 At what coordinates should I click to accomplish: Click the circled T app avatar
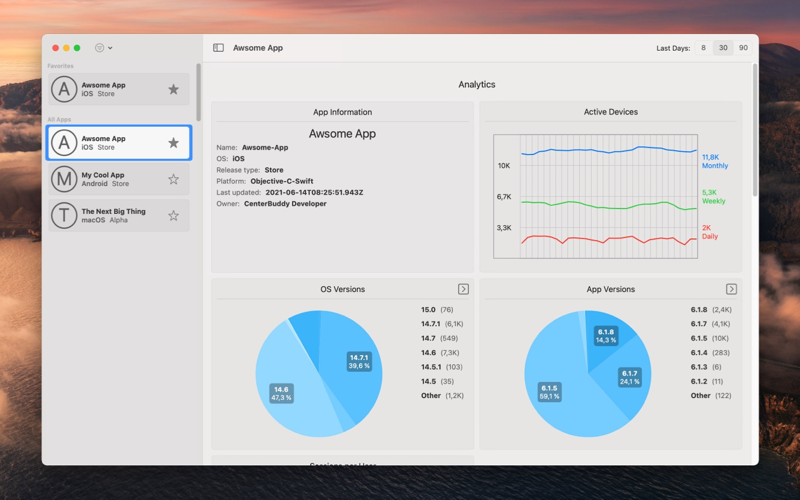coord(64,215)
